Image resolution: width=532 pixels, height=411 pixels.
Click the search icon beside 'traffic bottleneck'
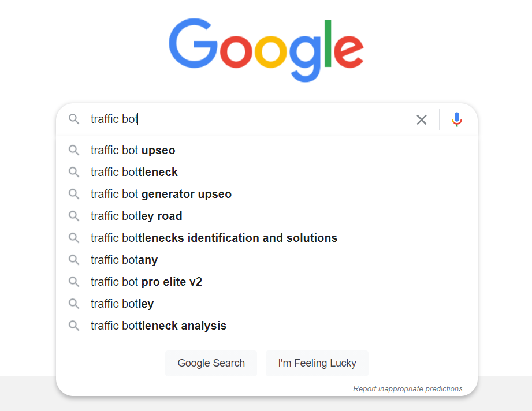(x=74, y=172)
